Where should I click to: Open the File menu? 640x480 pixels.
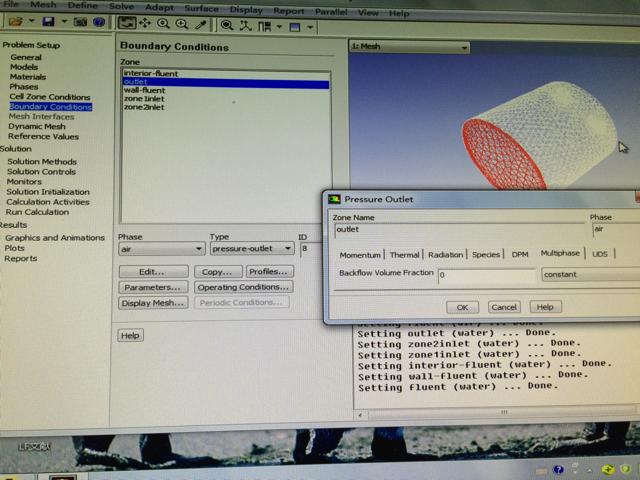(11, 4)
